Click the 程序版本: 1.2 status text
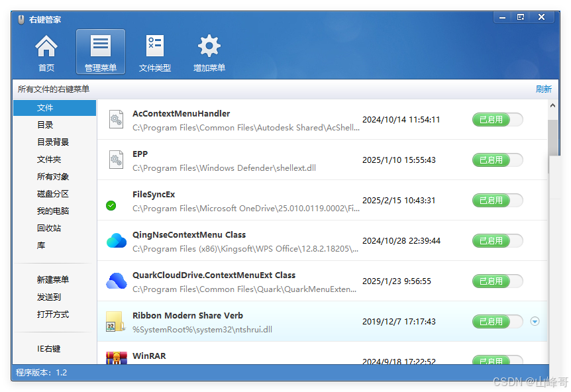Viewport: 571px width, 392px height. [x=41, y=372]
